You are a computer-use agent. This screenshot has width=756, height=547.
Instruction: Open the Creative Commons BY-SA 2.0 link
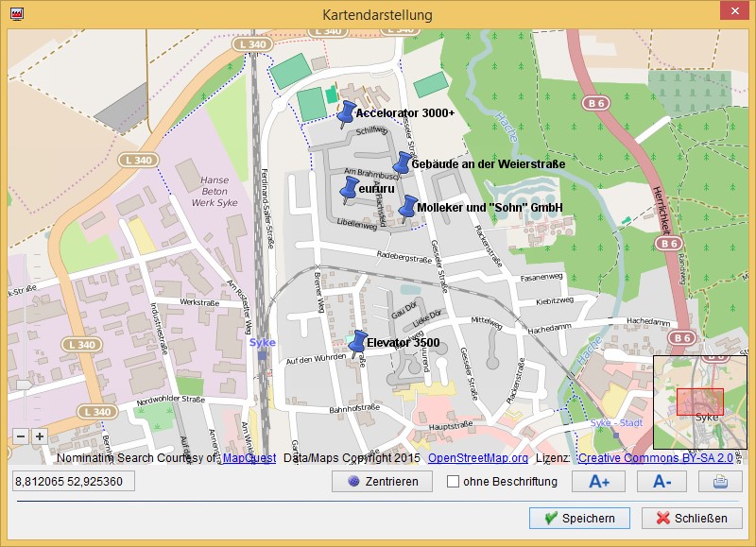[656, 458]
